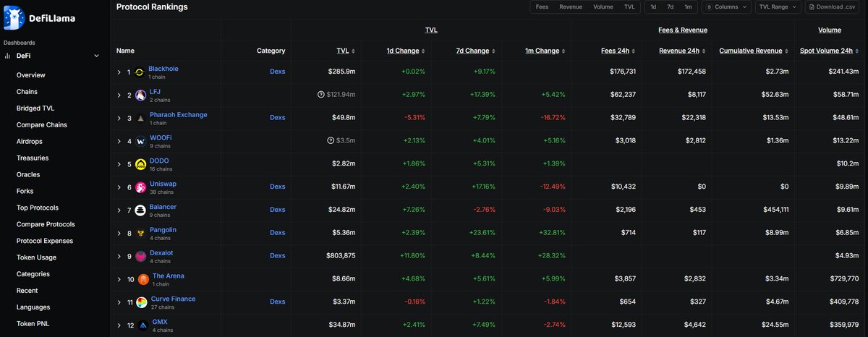Toggle the Revenue column filter
This screenshot has height=337, width=868.
tap(571, 7)
